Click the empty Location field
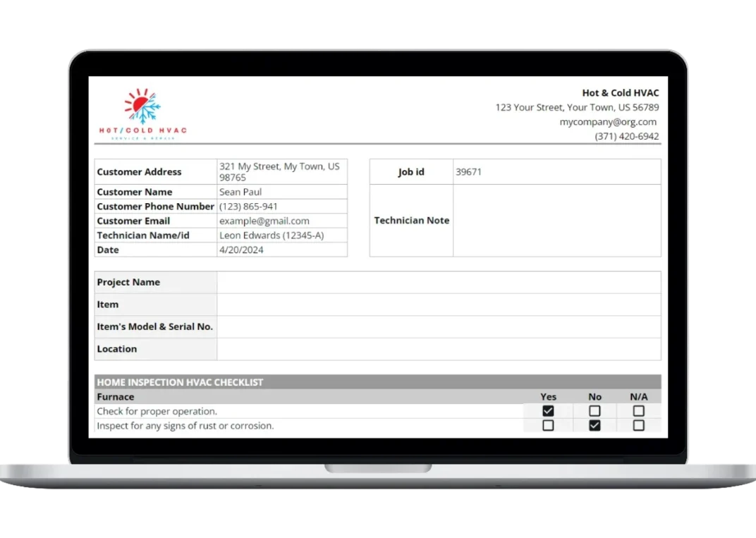 [x=439, y=349]
